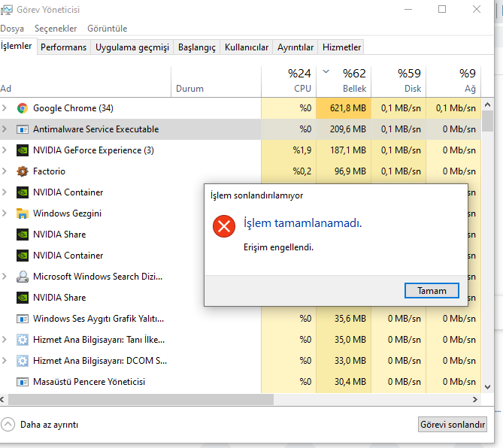The height and width of the screenshot is (448, 503).
Task: Click the Masaüstü Pencere Yöneticisi icon
Action: coord(23,382)
